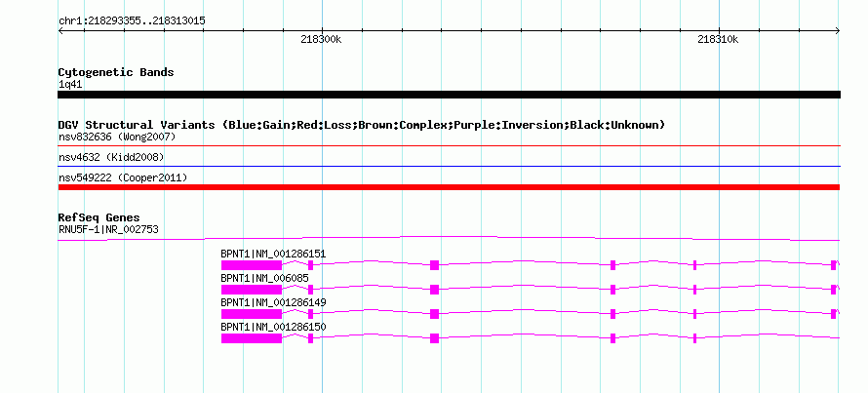The image size is (868, 393).
Task: Click the large first exon of BPNT1 NM_006085
Action: click(x=252, y=290)
